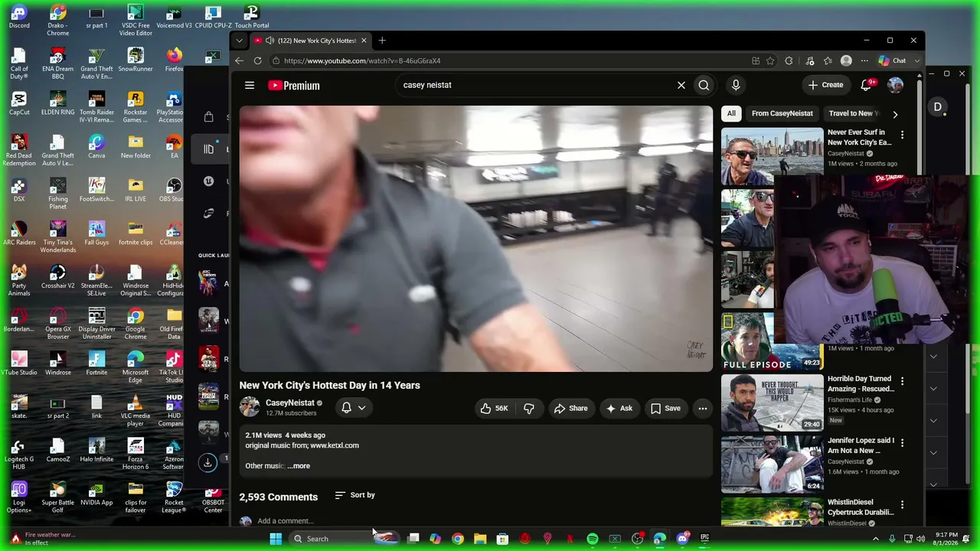Select the VLC media player desktop icon
980x551 pixels.
136,410
